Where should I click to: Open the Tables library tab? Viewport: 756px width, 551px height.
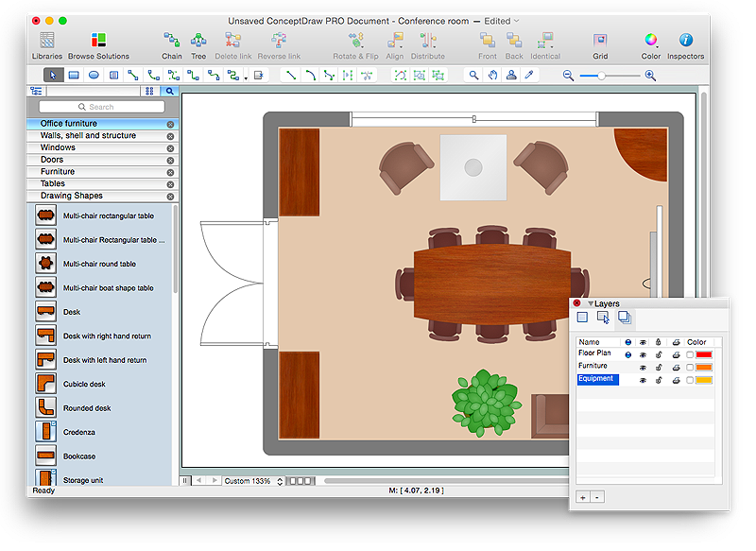101,183
